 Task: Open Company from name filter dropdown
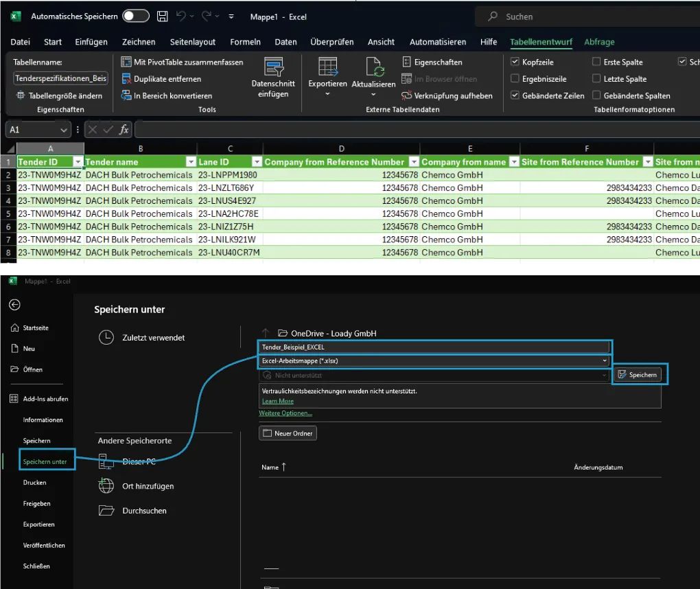514,161
